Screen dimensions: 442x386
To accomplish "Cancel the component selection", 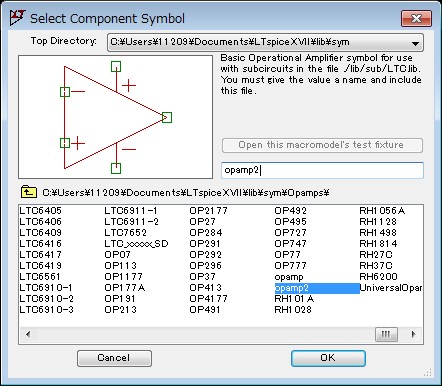I will click(x=114, y=358).
